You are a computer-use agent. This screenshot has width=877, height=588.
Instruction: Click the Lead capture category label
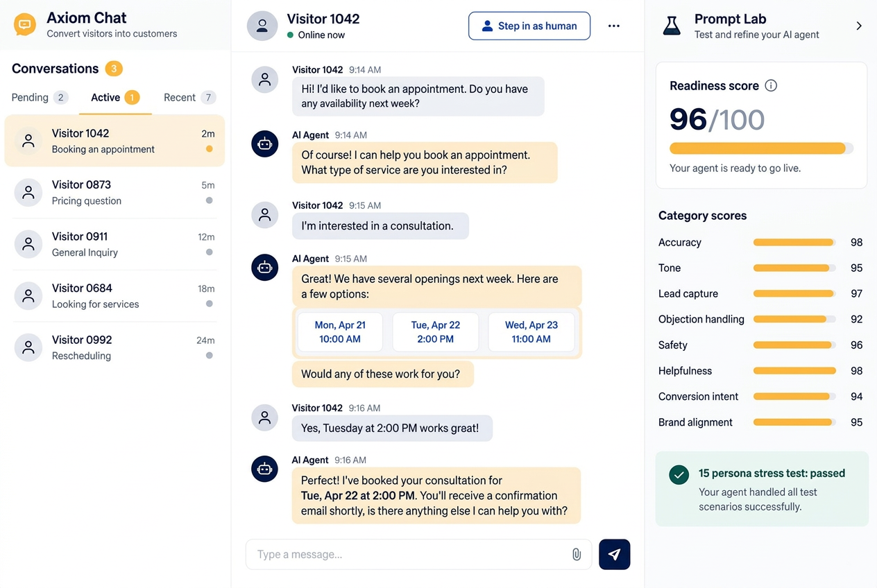(688, 294)
